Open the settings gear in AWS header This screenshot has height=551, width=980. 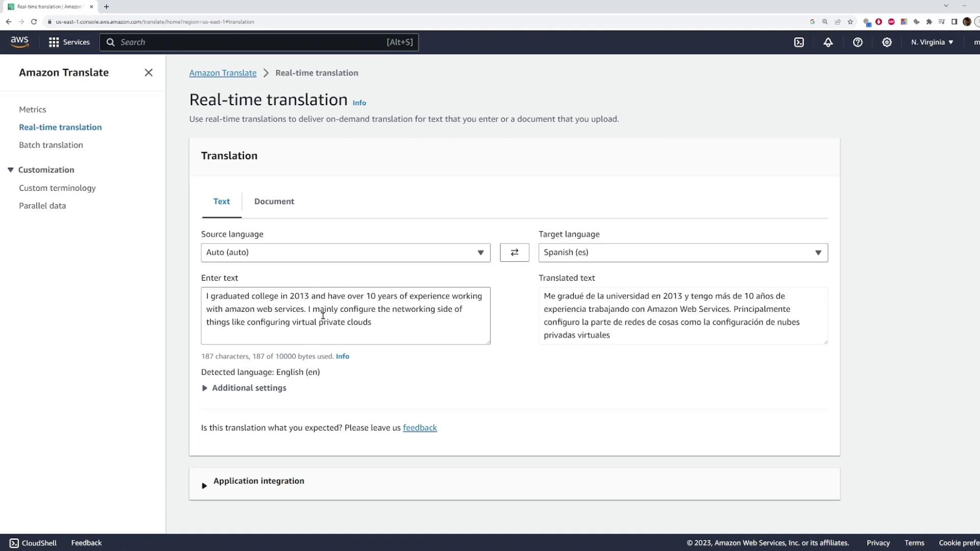887,42
